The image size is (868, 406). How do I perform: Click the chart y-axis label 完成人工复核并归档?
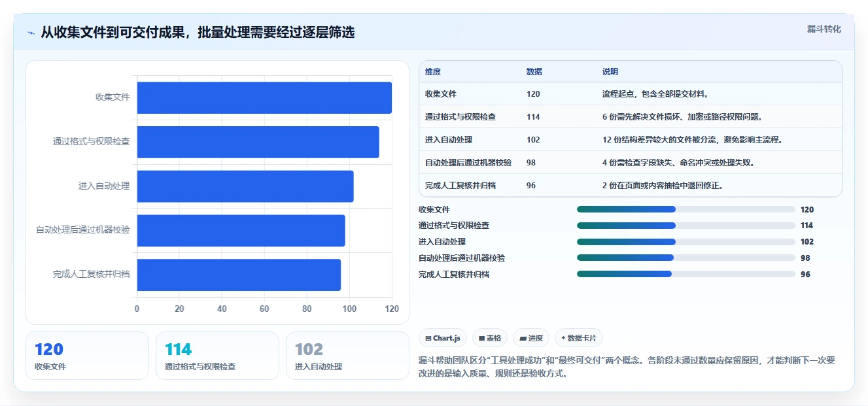coord(92,275)
